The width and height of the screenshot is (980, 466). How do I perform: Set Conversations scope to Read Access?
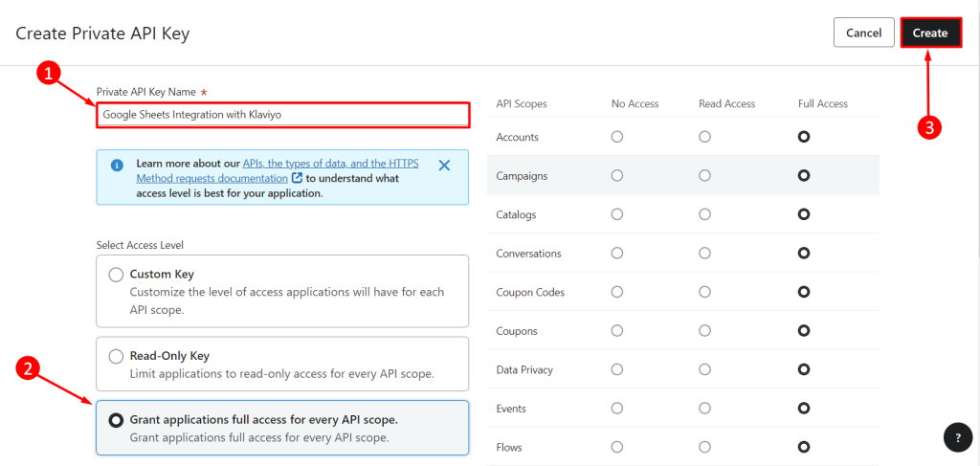[x=705, y=253]
